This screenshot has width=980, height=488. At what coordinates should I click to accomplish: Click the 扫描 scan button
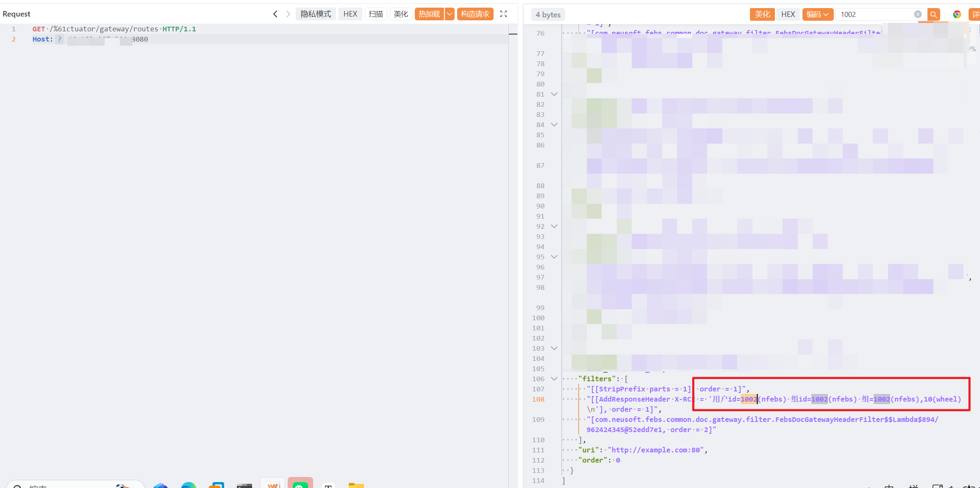pyautogui.click(x=376, y=14)
